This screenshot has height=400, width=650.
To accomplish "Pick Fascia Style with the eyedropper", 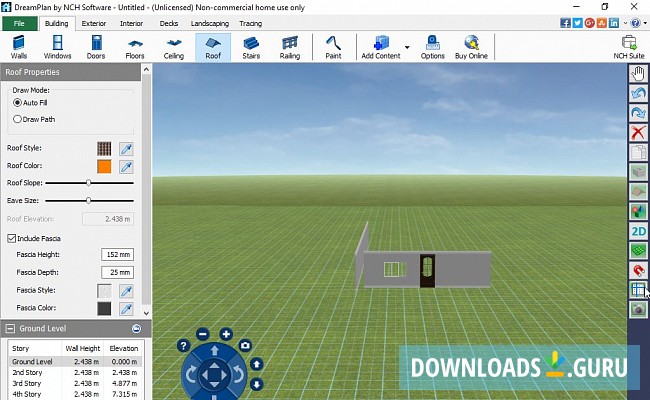I will [126, 291].
